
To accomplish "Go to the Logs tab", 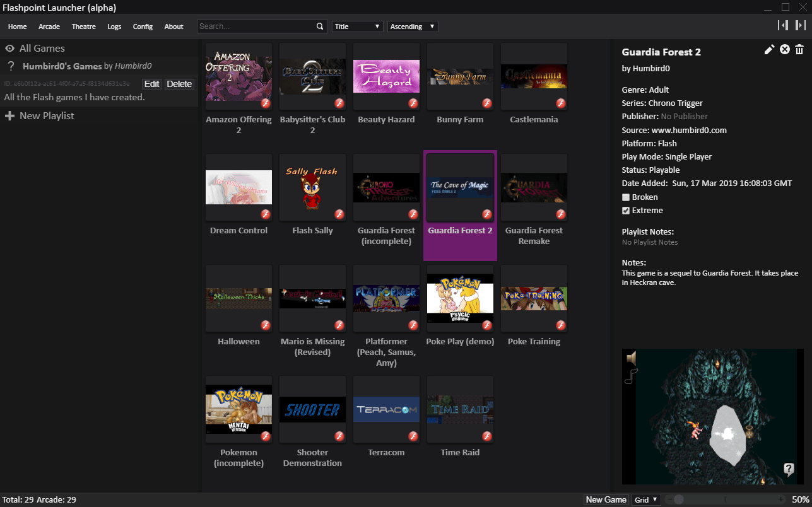I will (114, 26).
